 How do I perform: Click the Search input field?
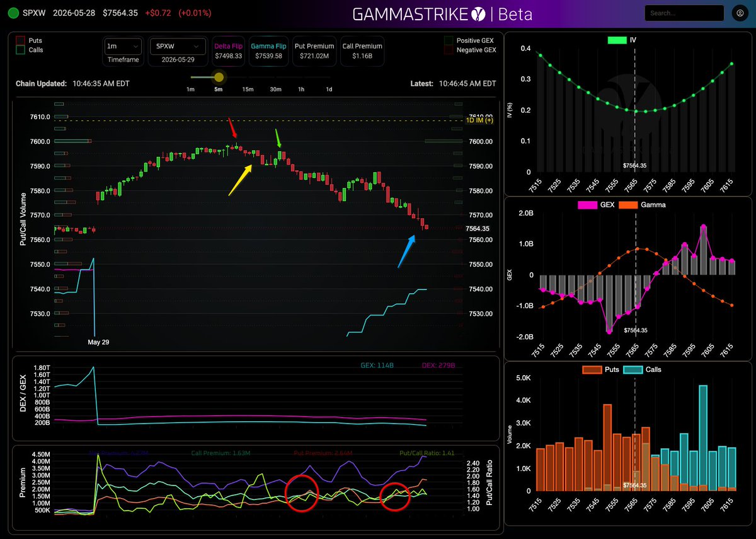tap(684, 13)
